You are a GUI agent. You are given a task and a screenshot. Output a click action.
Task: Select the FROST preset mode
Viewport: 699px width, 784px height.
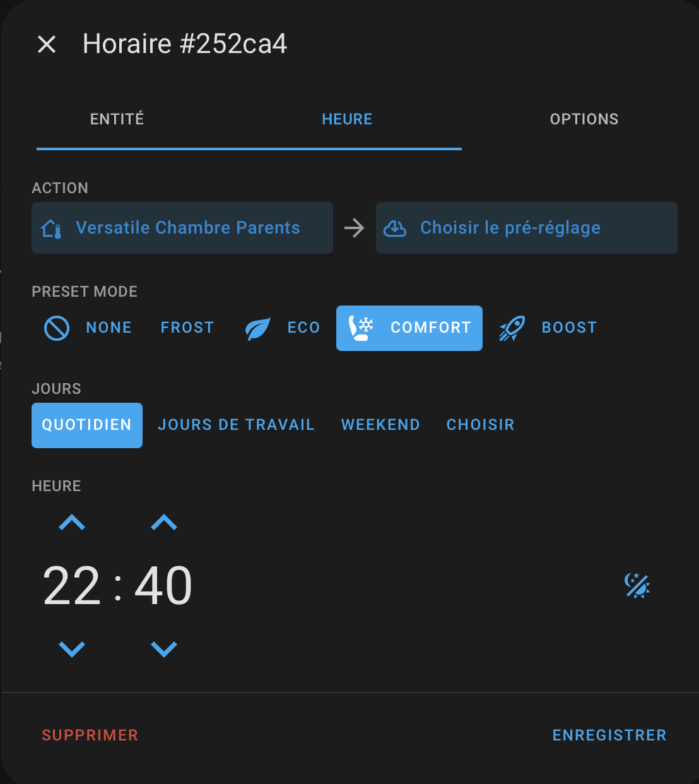[x=187, y=328]
